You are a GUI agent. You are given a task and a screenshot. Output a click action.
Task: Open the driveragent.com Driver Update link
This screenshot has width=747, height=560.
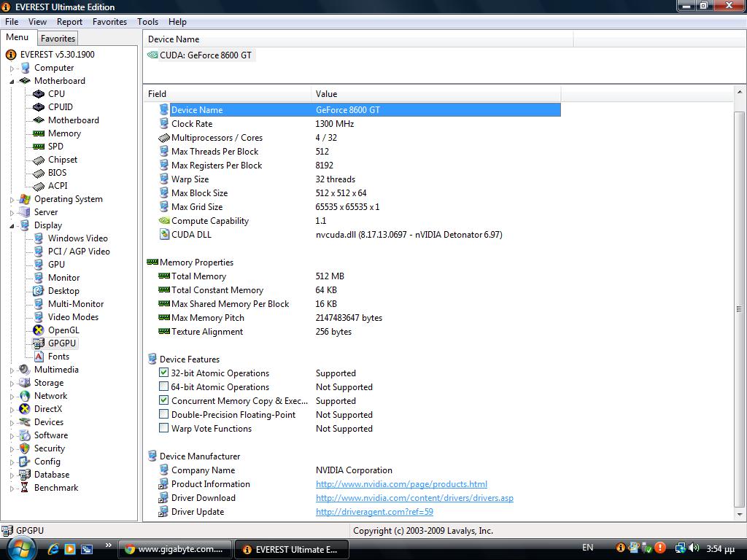[374, 511]
